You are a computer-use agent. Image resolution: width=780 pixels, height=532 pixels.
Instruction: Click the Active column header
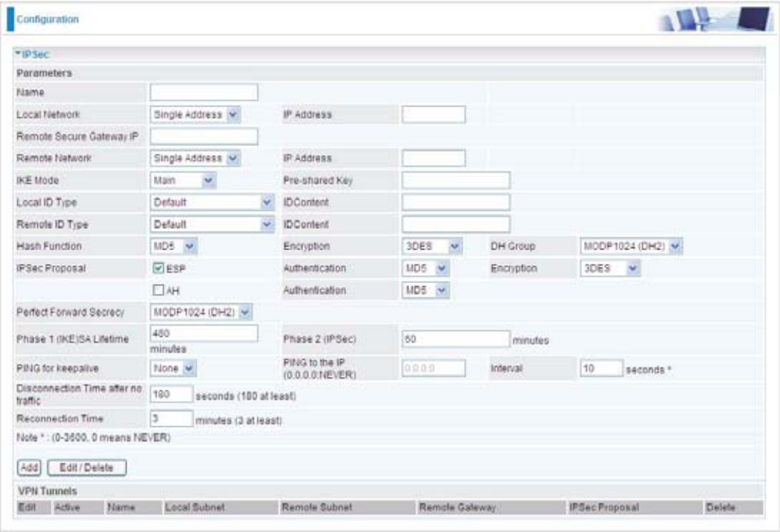click(66, 507)
